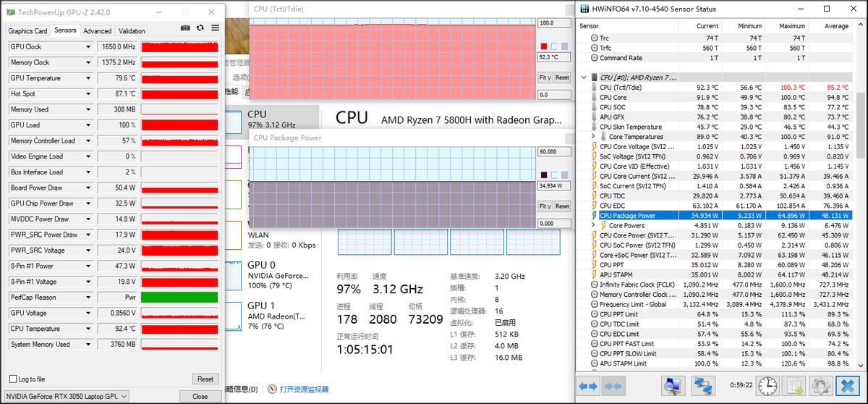The width and height of the screenshot is (868, 404).
Task: Click the GPU-Z screenshot camera icon
Action: click(x=185, y=28)
